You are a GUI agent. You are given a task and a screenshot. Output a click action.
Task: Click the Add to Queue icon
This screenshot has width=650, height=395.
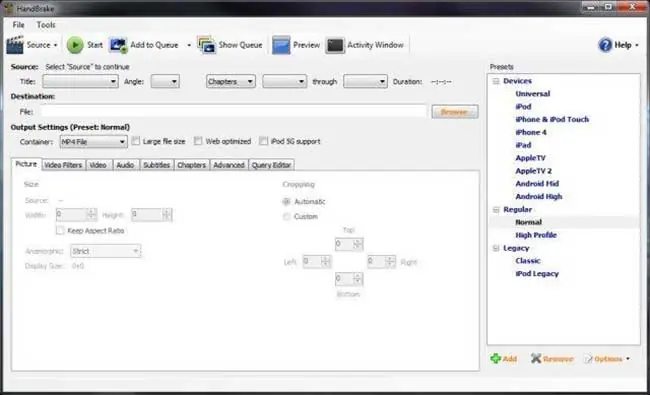118,45
